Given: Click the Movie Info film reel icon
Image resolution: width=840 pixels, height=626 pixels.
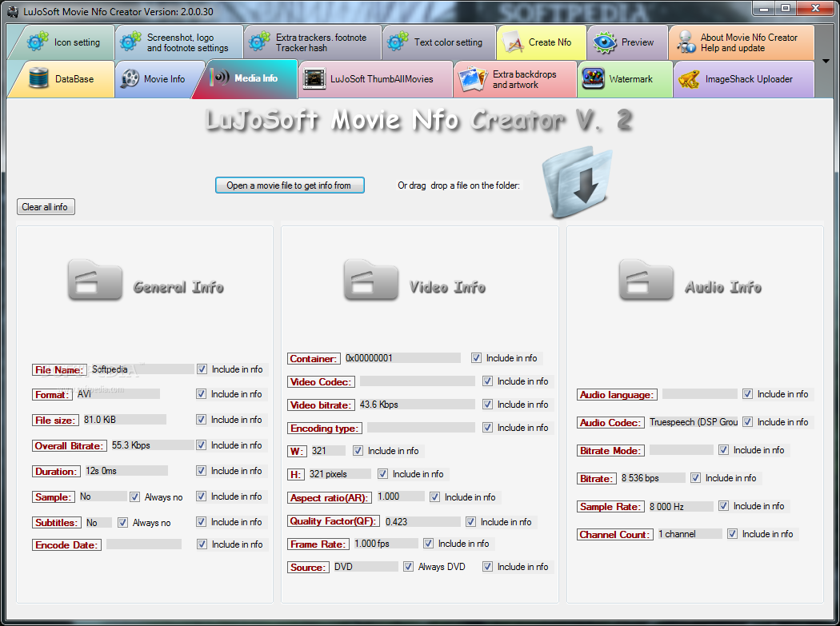Looking at the screenshot, I should 130,78.
